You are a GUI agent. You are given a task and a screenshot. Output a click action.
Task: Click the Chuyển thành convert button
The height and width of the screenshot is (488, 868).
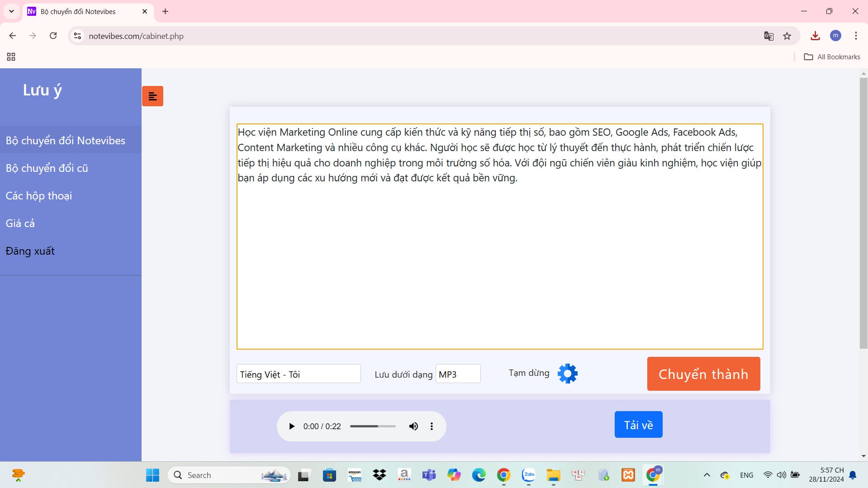[x=703, y=374]
